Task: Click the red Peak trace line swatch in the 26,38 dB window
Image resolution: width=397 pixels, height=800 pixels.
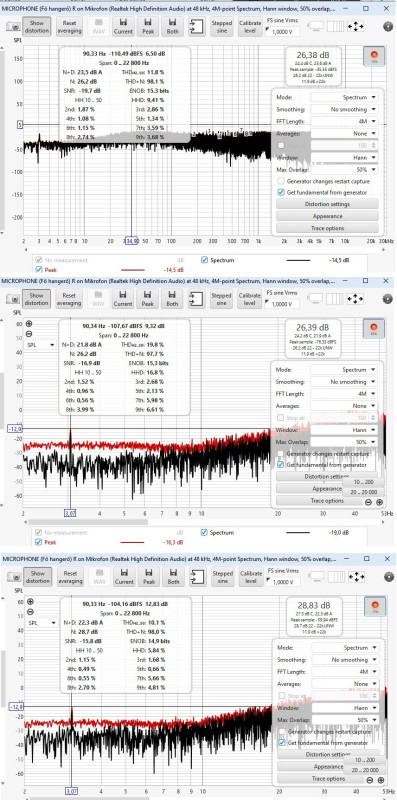Action: click(x=133, y=269)
